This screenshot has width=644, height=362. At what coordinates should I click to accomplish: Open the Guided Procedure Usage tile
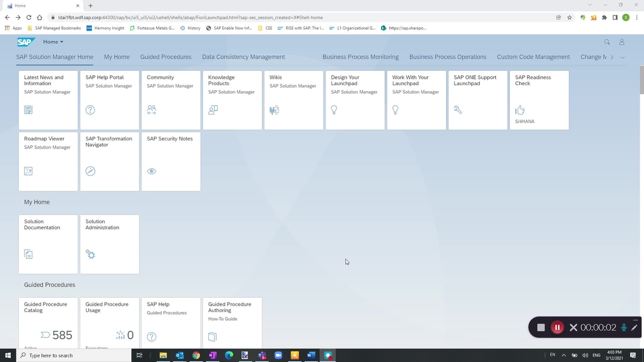109,323
